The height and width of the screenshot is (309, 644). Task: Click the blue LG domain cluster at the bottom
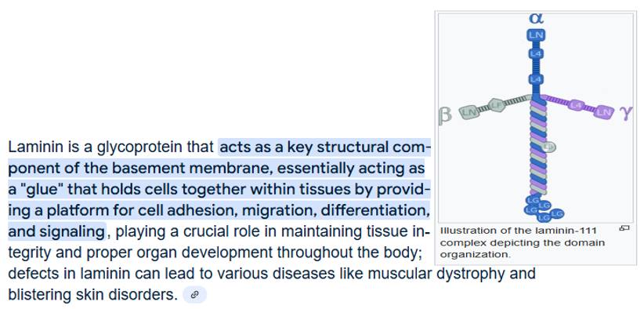tap(543, 209)
